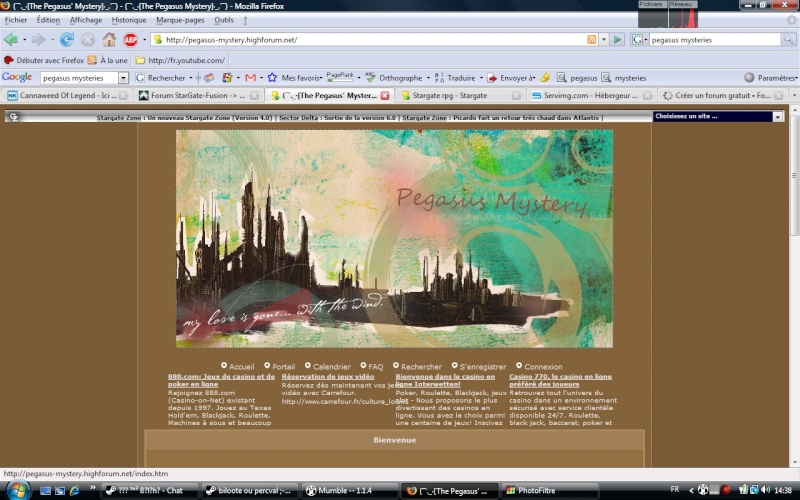Open the Historique menu
This screenshot has height=500, width=800.
coord(129,20)
